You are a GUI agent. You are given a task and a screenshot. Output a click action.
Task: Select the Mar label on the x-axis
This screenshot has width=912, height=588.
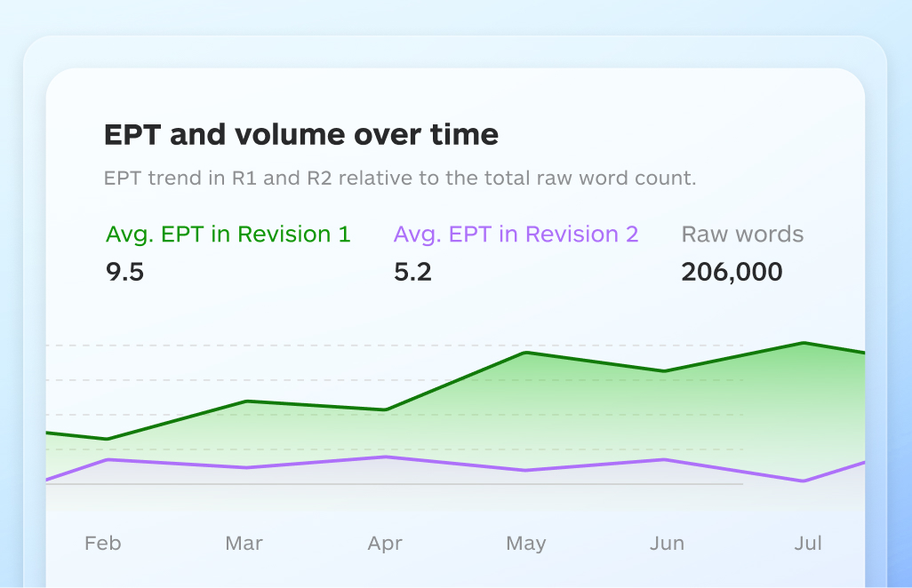[x=244, y=543]
